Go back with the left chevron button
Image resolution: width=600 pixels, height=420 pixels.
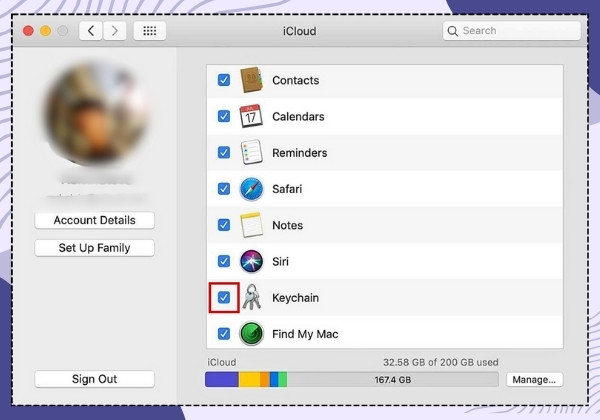point(91,31)
